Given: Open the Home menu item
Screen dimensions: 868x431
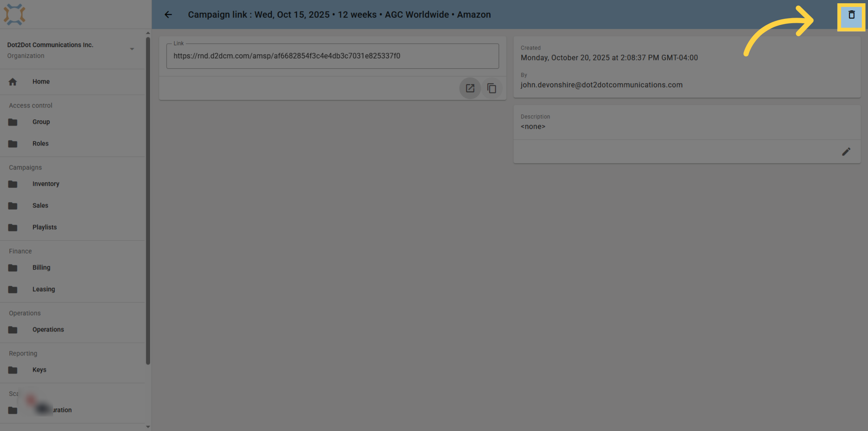Looking at the screenshot, I should 72,82.
